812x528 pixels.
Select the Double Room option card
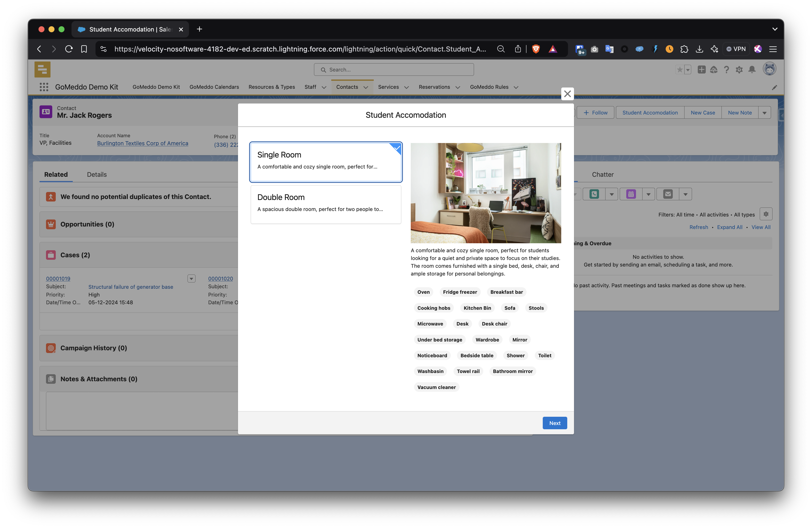(x=325, y=204)
